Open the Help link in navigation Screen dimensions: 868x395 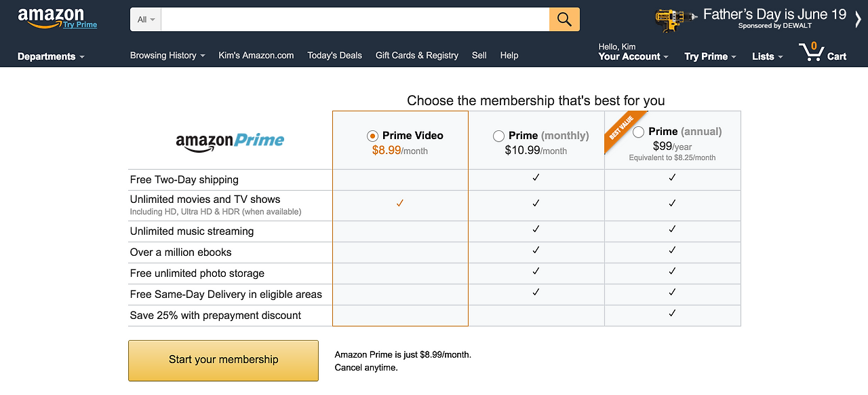[x=509, y=56]
